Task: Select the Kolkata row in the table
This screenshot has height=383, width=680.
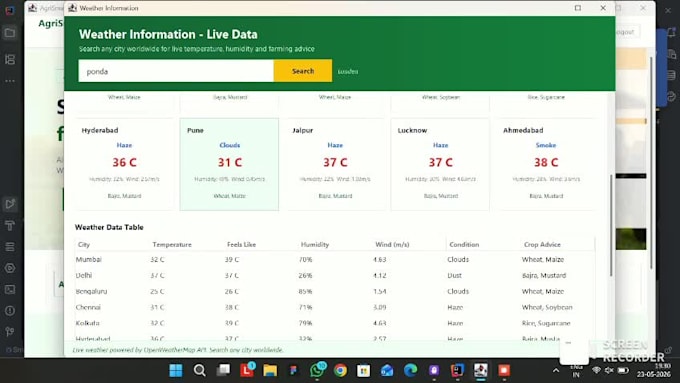Action: pos(335,323)
